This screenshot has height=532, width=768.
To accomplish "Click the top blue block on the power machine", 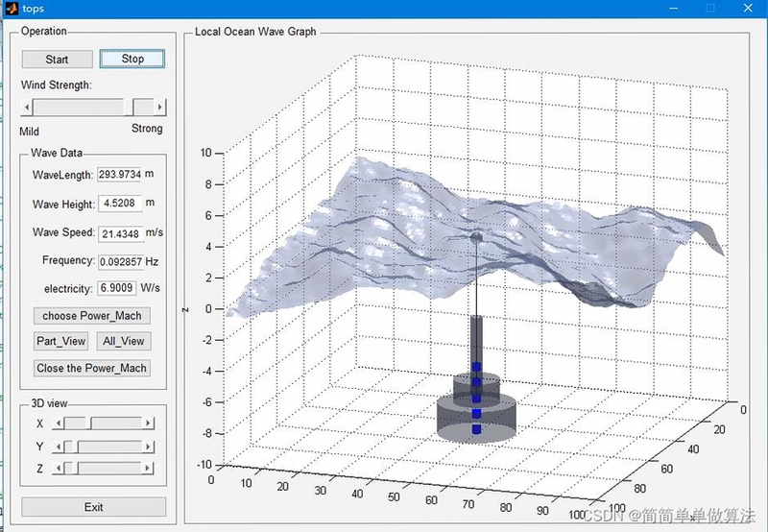I will (x=476, y=367).
